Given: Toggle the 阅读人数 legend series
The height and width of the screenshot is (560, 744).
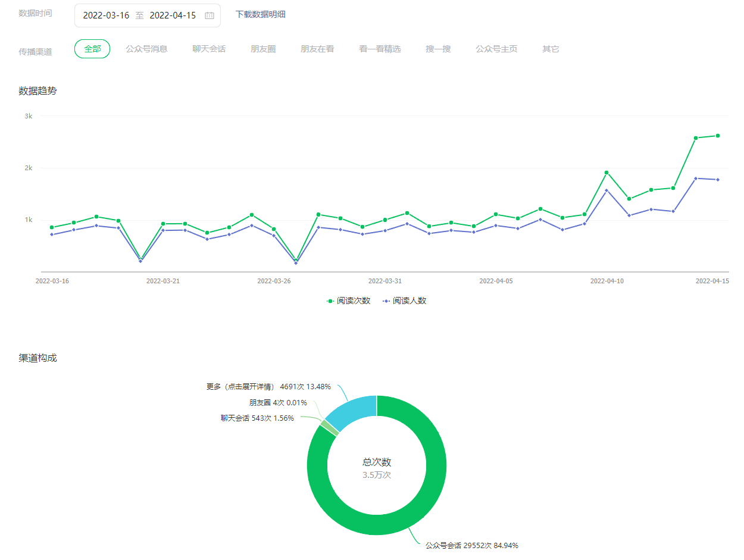Looking at the screenshot, I should point(404,301).
